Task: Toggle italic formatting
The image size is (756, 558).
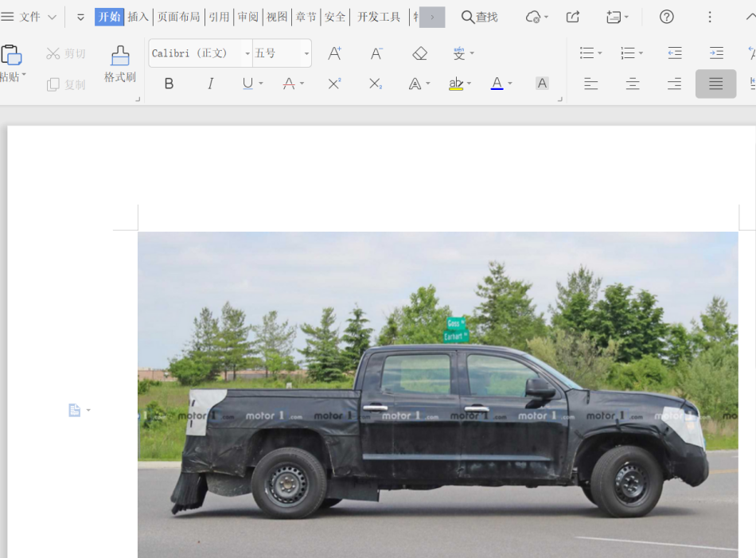Action: tap(210, 84)
